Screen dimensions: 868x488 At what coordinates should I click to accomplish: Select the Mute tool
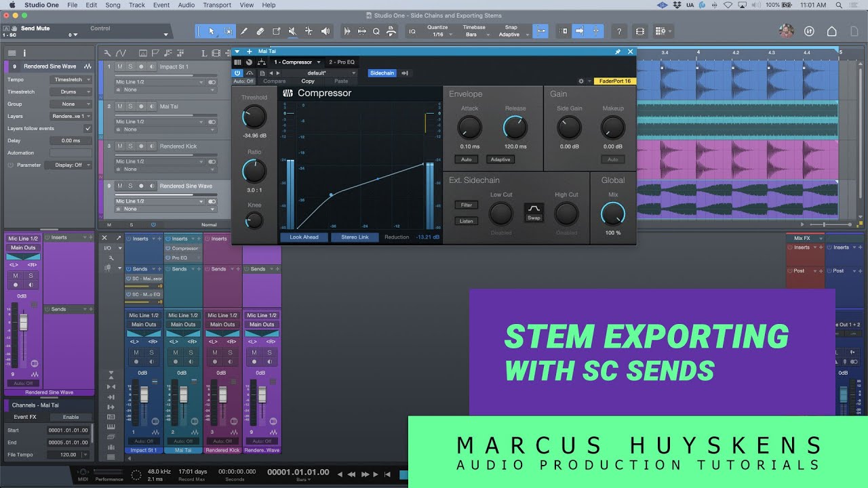coord(292,31)
